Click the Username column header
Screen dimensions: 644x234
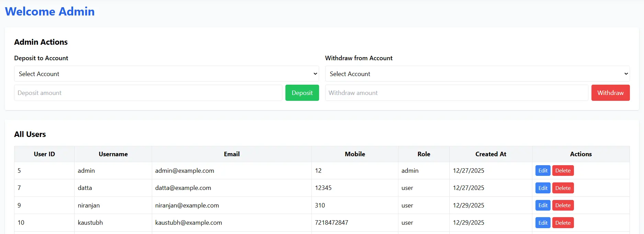click(113, 154)
